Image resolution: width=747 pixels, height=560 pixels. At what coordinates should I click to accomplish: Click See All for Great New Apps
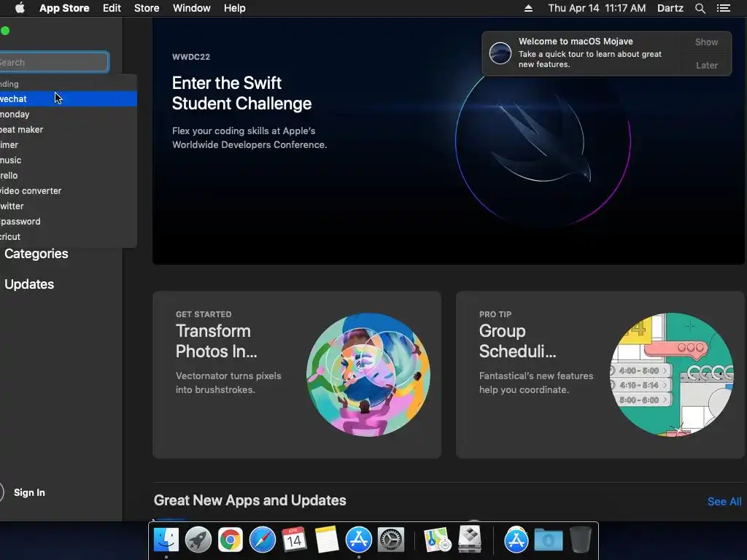[724, 502]
